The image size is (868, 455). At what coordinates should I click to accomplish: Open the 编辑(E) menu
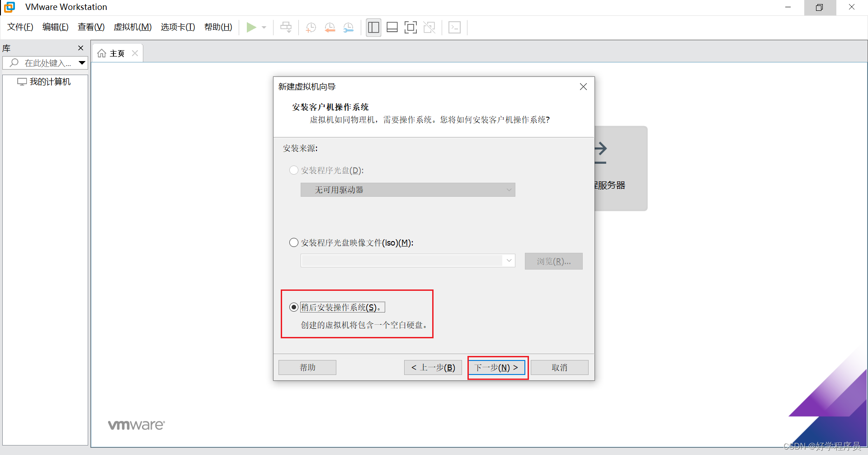(56, 27)
